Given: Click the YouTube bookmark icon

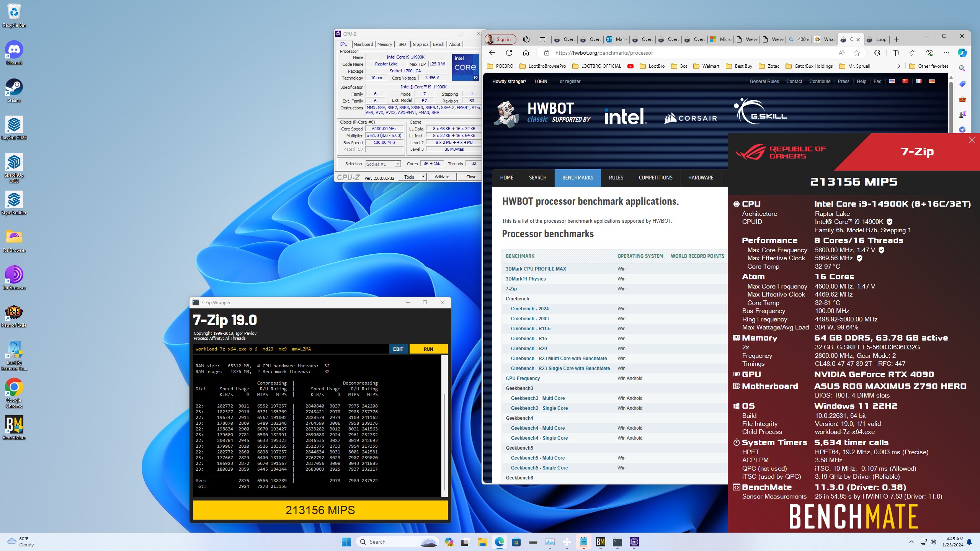Looking at the screenshot, I should 630,66.
